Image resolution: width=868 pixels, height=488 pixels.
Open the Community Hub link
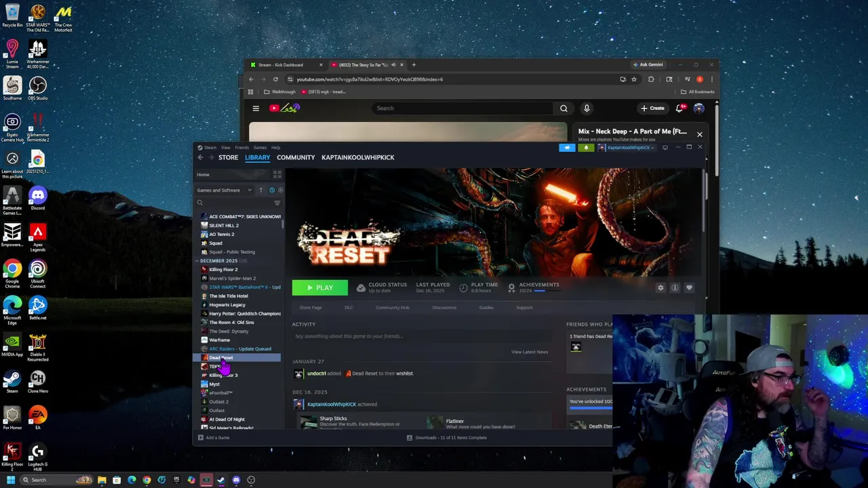click(x=393, y=308)
